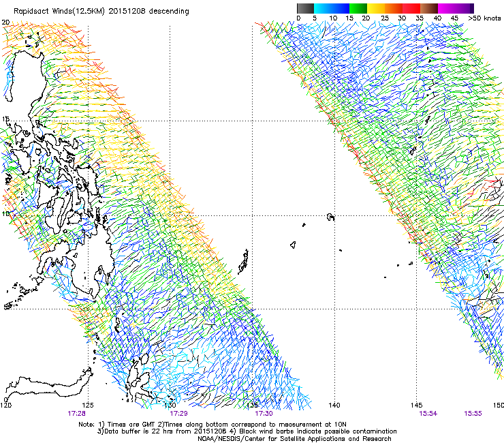Click the purple '17:30' swath time
504x443 pixels.
[x=264, y=414]
